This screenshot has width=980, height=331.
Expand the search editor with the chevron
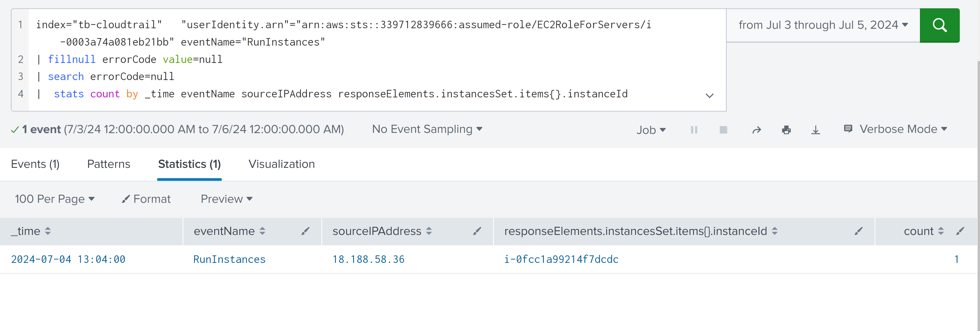(709, 96)
